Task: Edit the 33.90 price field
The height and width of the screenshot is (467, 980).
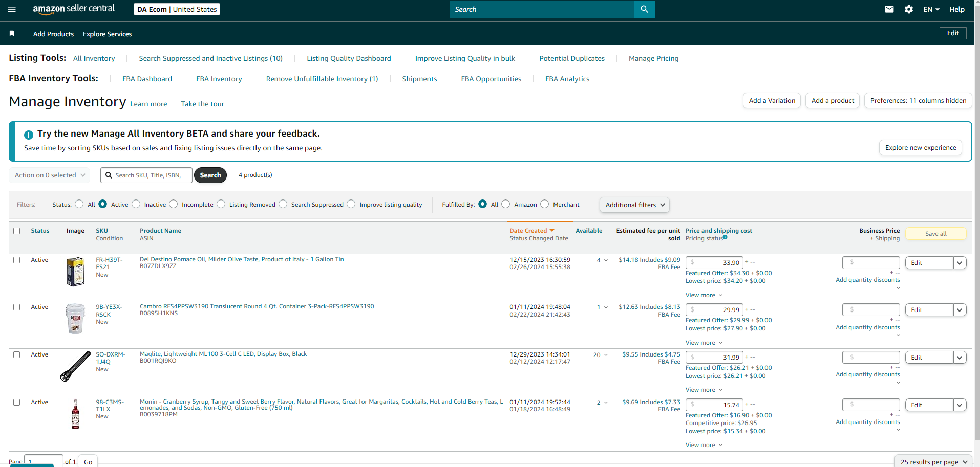Action: (x=714, y=263)
